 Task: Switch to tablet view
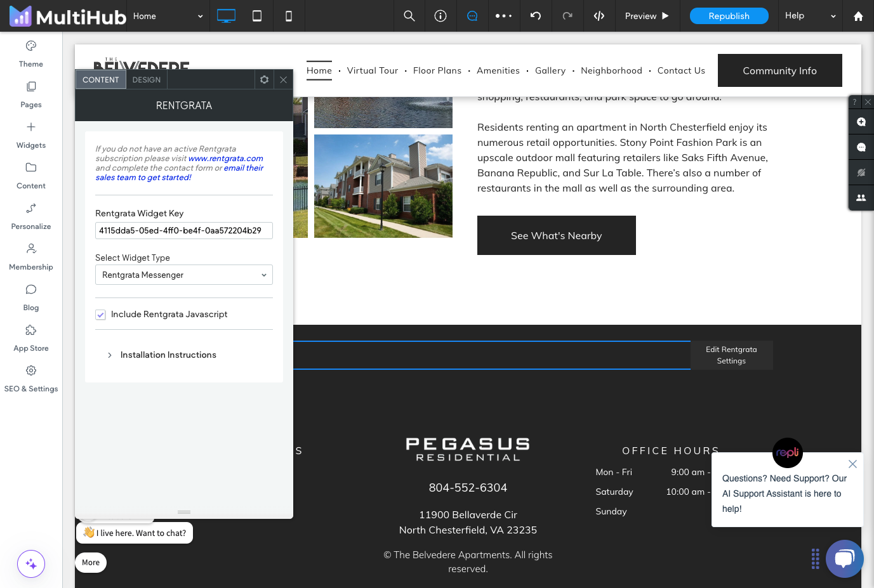point(257,16)
